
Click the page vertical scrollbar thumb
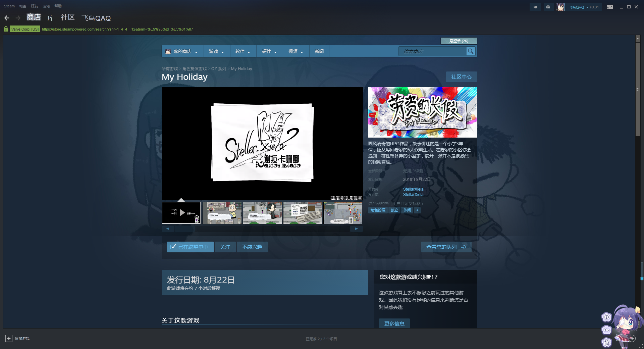click(x=638, y=89)
